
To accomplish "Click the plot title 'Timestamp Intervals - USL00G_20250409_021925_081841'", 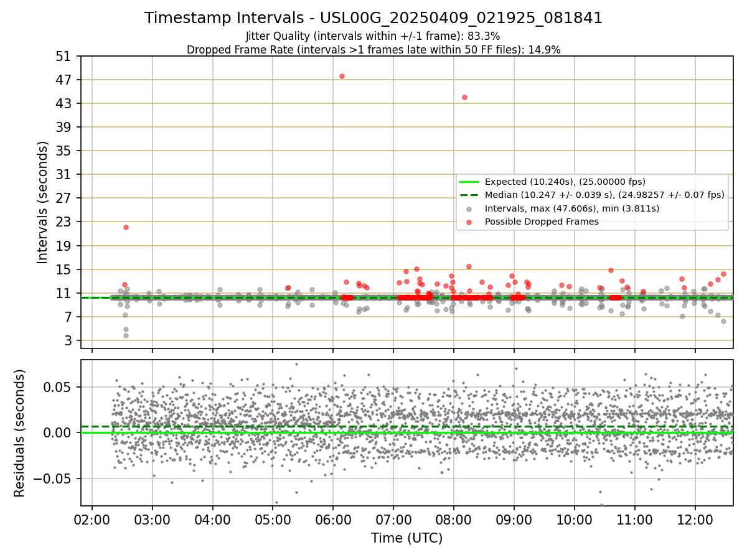I will (x=374, y=18).
